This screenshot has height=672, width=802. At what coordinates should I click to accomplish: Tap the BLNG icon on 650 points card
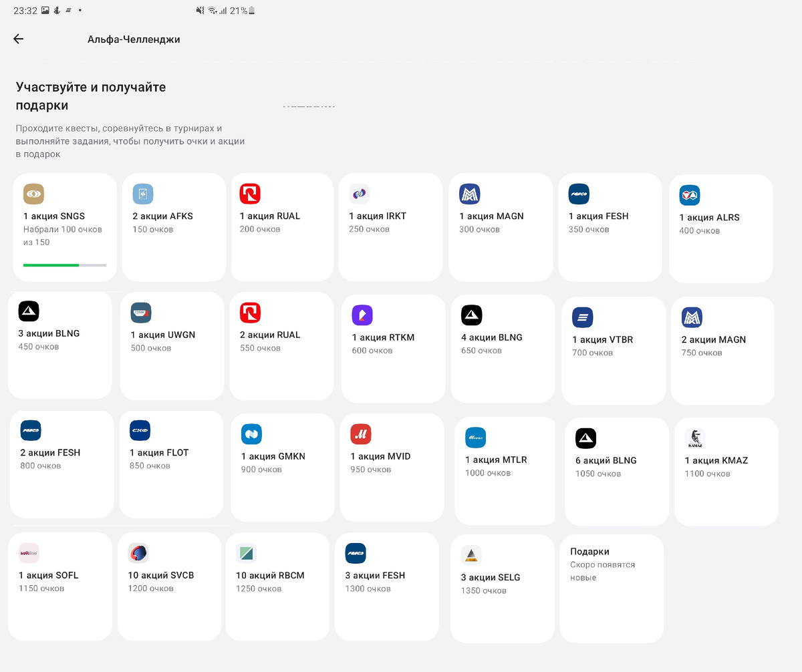click(472, 315)
